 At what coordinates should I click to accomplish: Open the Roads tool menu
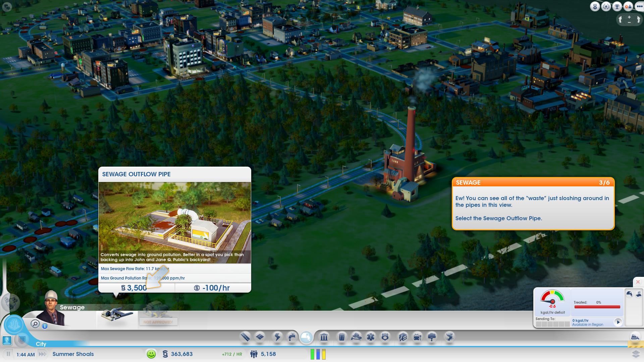click(245, 337)
